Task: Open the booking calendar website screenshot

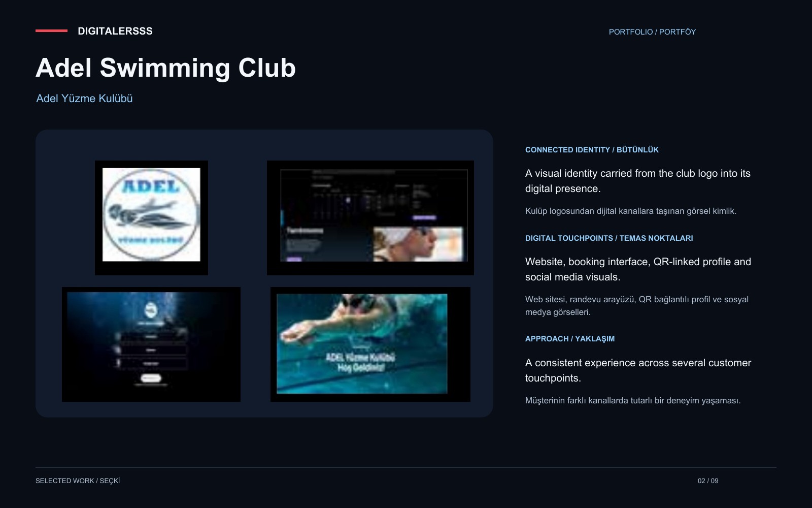Action: [370, 218]
